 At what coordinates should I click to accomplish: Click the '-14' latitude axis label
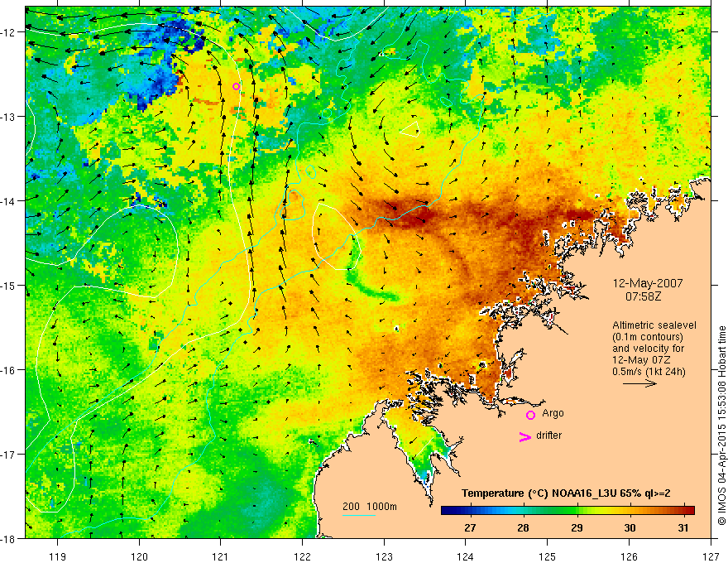point(9,200)
